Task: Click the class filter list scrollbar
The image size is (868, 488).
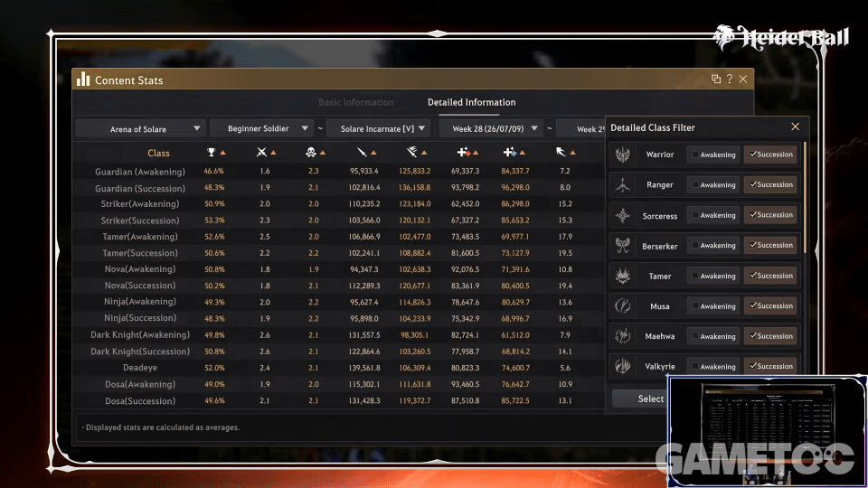Action: coord(805,199)
